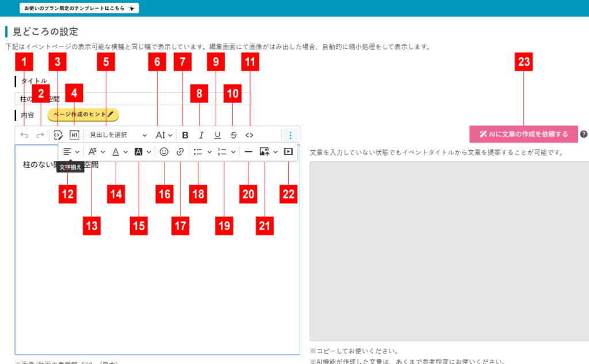Insert an emoji using the smiley icon

click(165, 152)
